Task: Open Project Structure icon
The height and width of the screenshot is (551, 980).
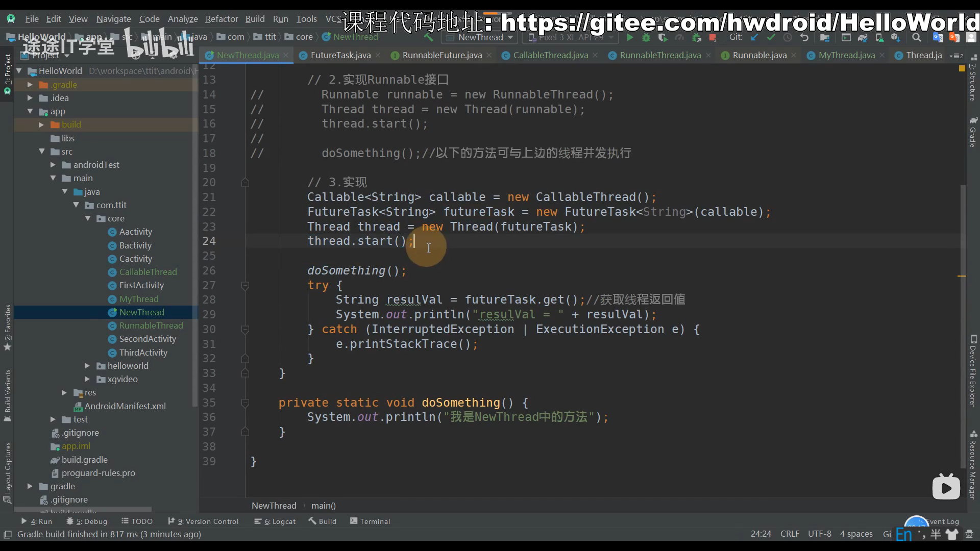Action: point(825,37)
